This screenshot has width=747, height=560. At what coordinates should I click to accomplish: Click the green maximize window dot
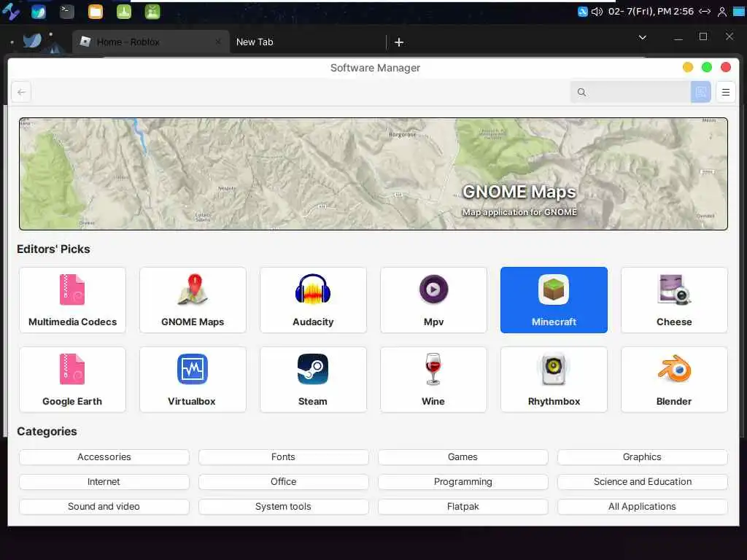706,67
